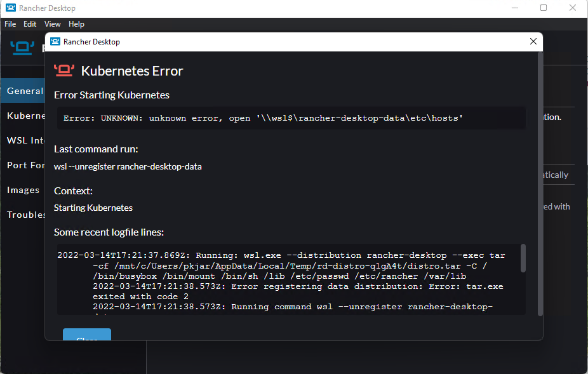The image size is (588, 374).
Task: Click the Rancher Desktop icon in dialog title bar
Action: pyautogui.click(x=55, y=41)
